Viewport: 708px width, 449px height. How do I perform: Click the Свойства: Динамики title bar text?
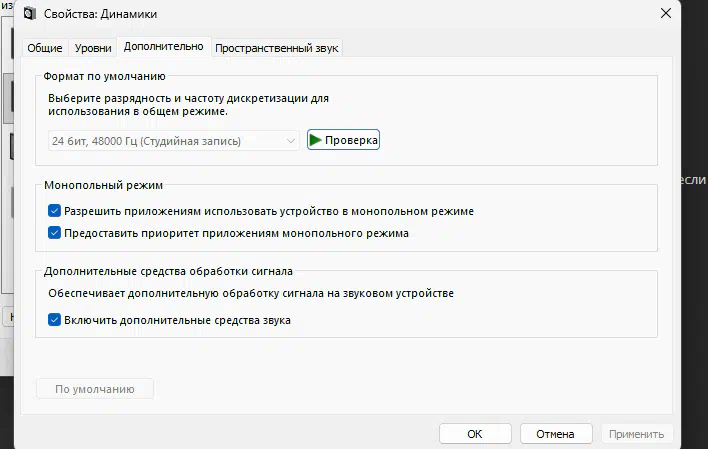[x=100, y=14]
